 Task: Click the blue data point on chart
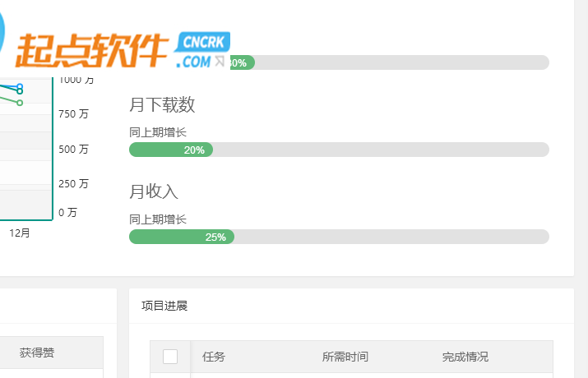tap(20, 86)
